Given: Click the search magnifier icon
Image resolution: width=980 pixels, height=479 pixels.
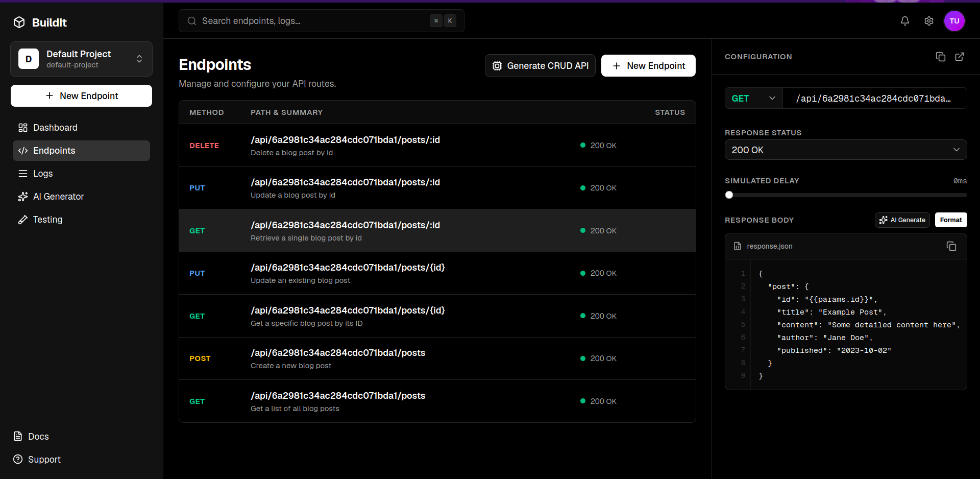Looking at the screenshot, I should click(192, 21).
